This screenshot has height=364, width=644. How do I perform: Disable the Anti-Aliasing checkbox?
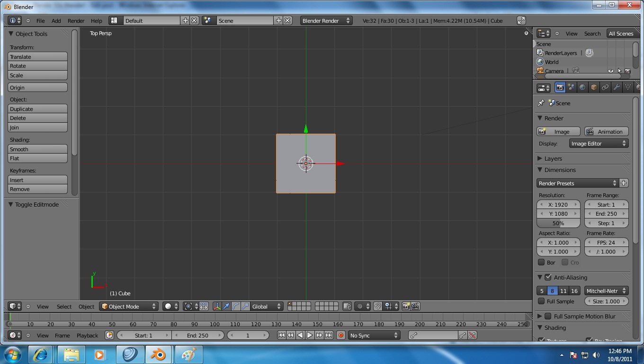click(548, 277)
